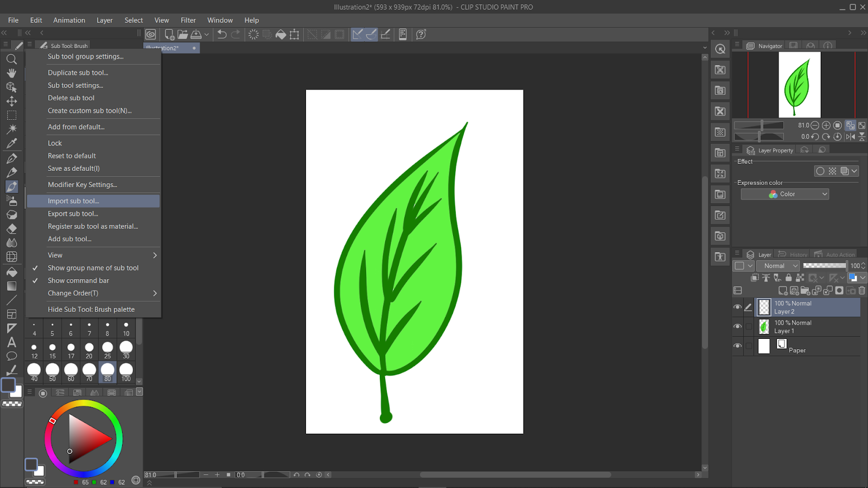Image resolution: width=868 pixels, height=488 pixels.
Task: Select the Auto select wand tool
Action: pyautogui.click(x=11, y=130)
